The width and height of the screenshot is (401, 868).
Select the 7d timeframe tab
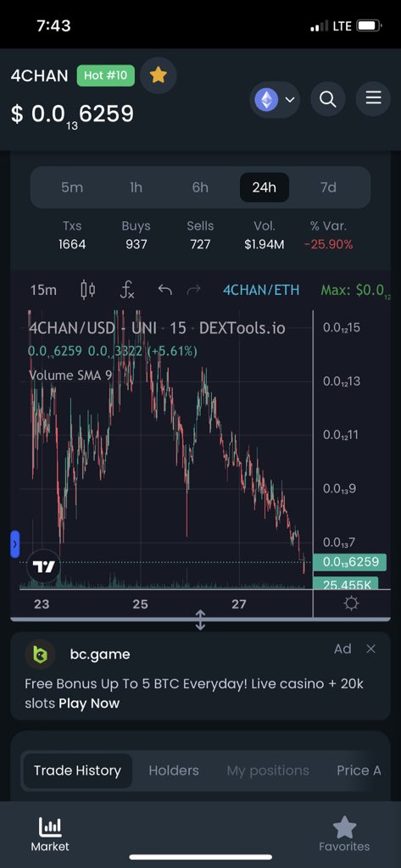point(328,187)
